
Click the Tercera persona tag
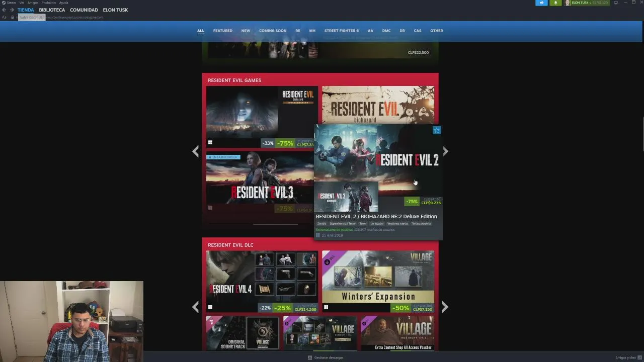(x=421, y=223)
